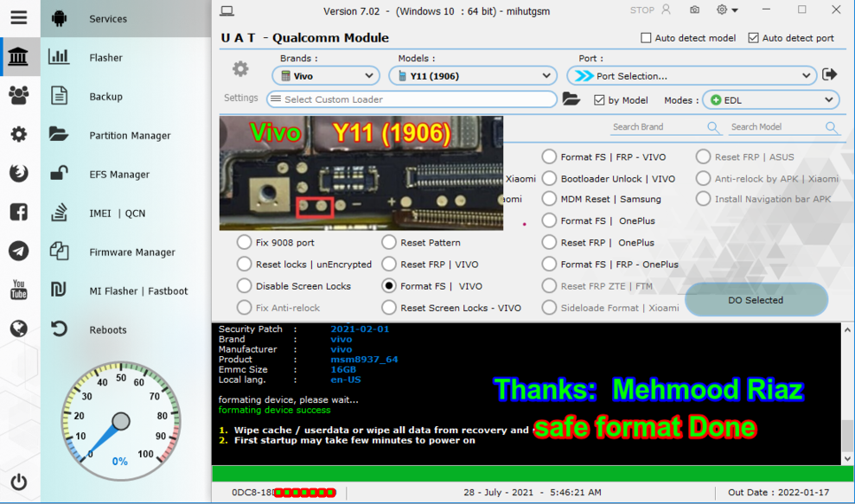Select Format FS VIVO radio button
855x504 pixels.
click(389, 286)
